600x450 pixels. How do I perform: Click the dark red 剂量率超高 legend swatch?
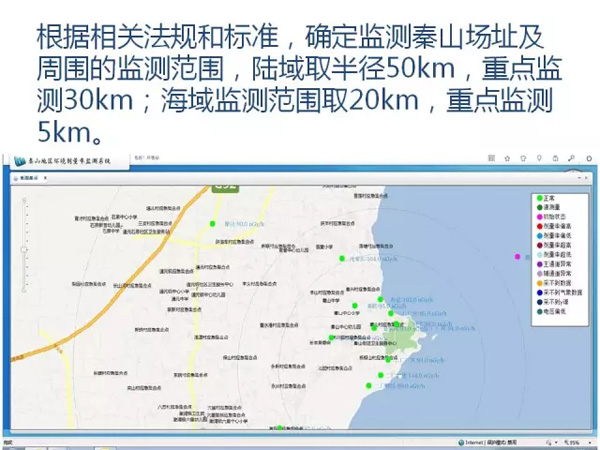pyautogui.click(x=540, y=245)
